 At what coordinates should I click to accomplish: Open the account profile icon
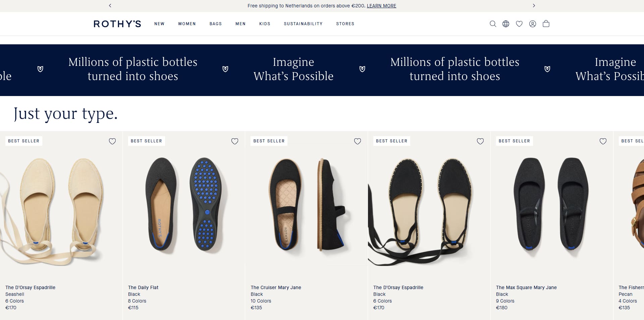tap(533, 24)
